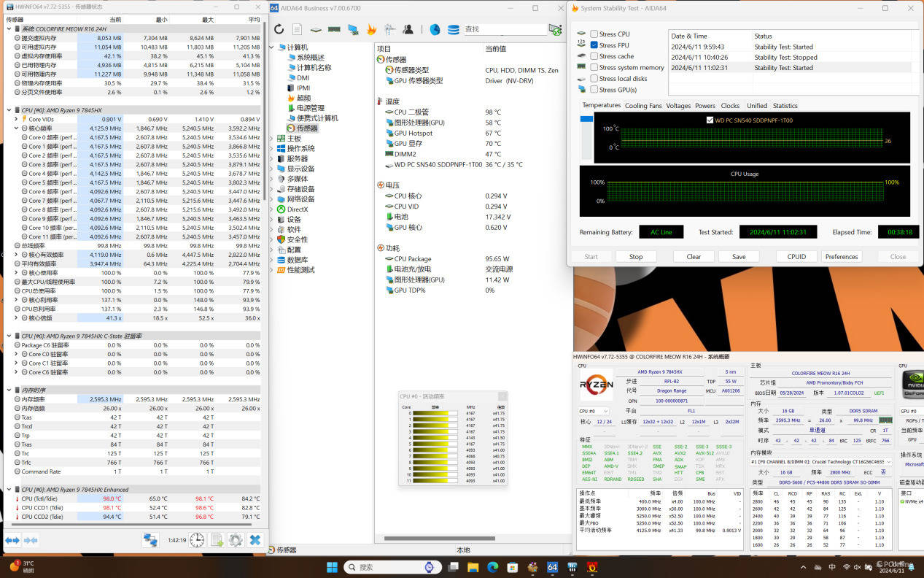The image size is (924, 578).
Task: Click the HWiNFO logging sheet icon
Action: 217,540
